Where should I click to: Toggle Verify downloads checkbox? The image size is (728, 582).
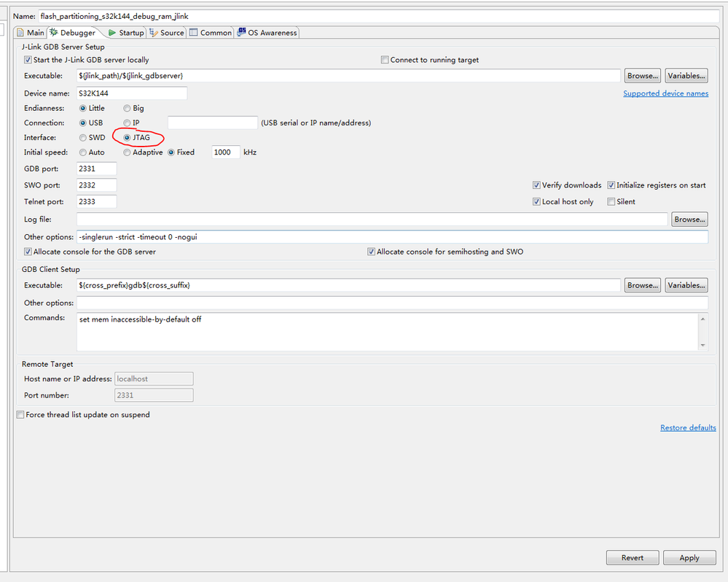[x=536, y=185]
